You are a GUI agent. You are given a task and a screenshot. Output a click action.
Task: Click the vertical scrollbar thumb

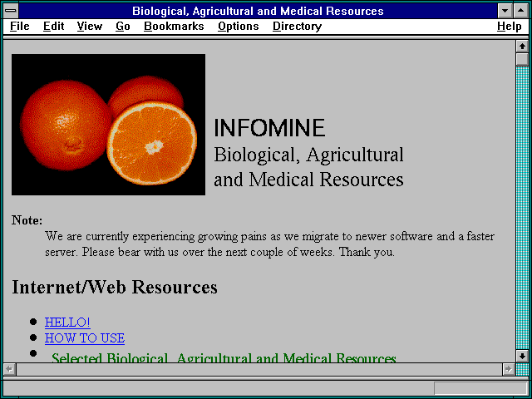522,59
